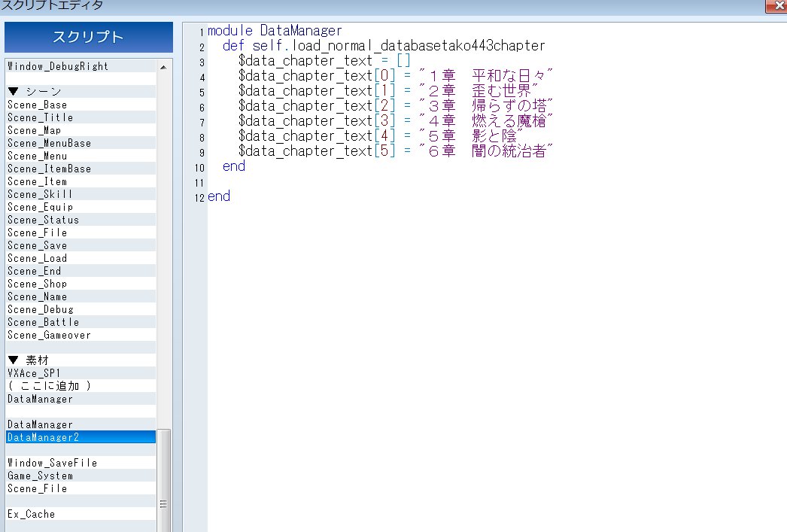Open the Ex_Cache script
This screenshot has height=532, width=787.
pyautogui.click(x=31, y=514)
